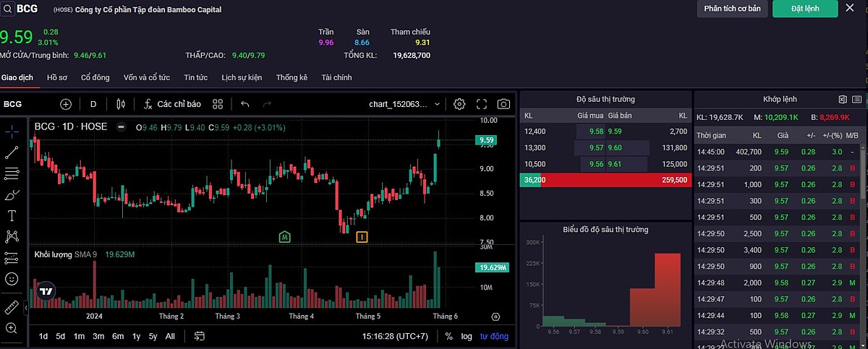Pick the brush drawing tool

tap(12, 194)
